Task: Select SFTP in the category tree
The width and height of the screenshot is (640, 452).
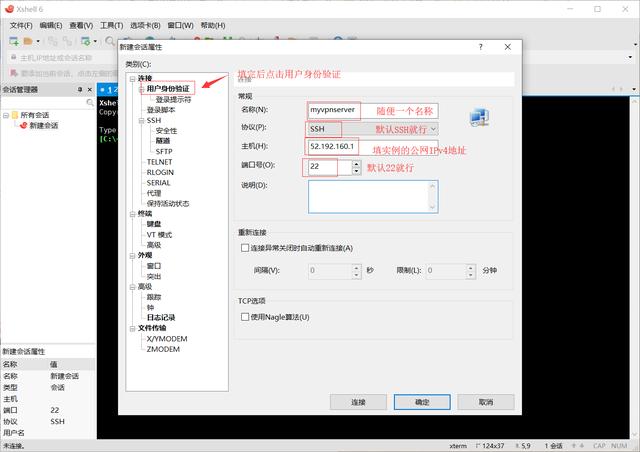Action: 164,151
